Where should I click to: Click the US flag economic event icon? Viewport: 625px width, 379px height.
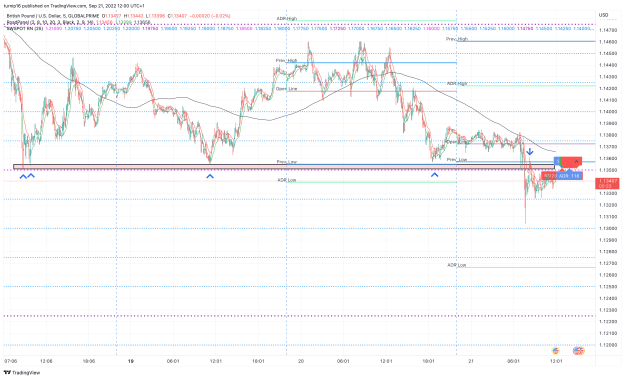[578, 351]
